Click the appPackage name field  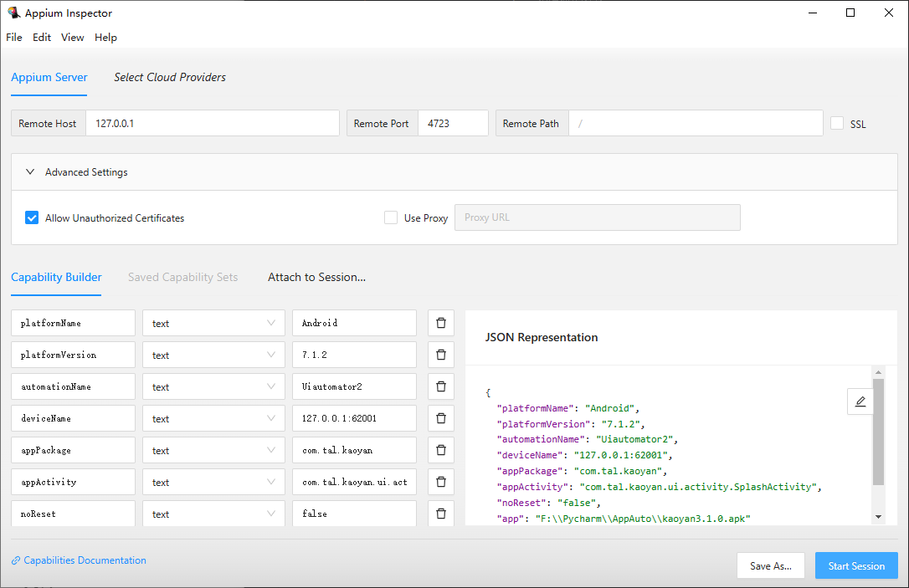coord(73,450)
